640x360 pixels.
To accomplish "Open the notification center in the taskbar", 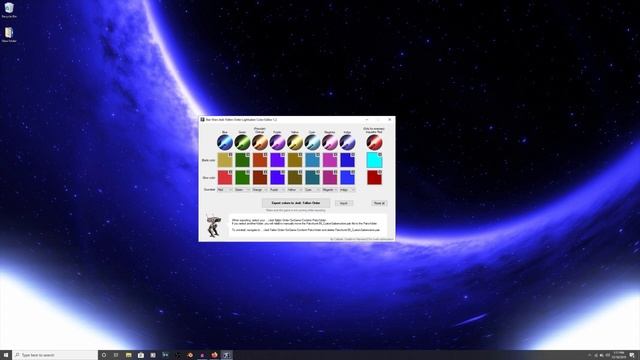I will click(632, 355).
